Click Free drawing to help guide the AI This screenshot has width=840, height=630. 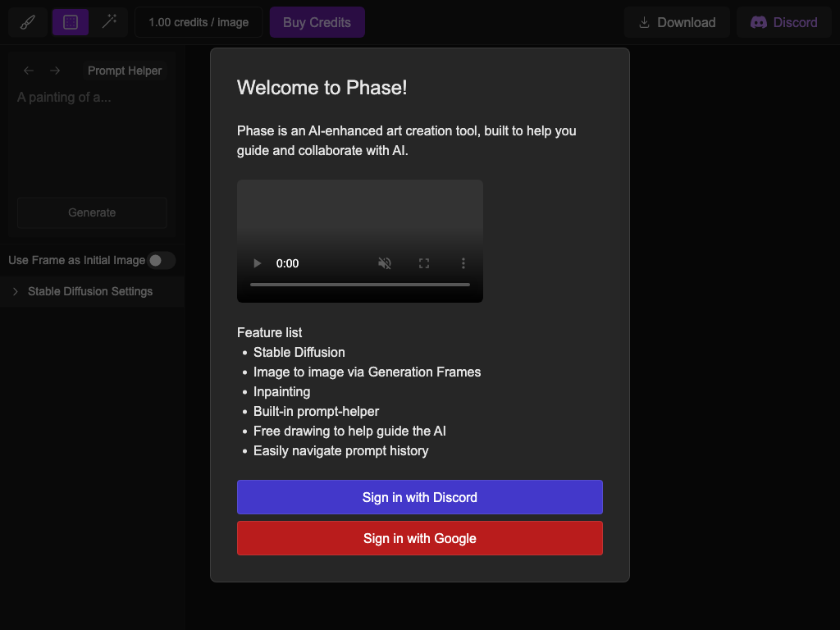point(349,431)
